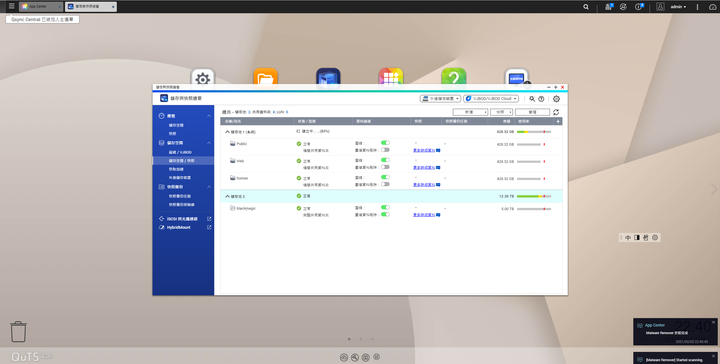Select the second desktop page indicator dot
This screenshot has width=720, height=364.
360,339
